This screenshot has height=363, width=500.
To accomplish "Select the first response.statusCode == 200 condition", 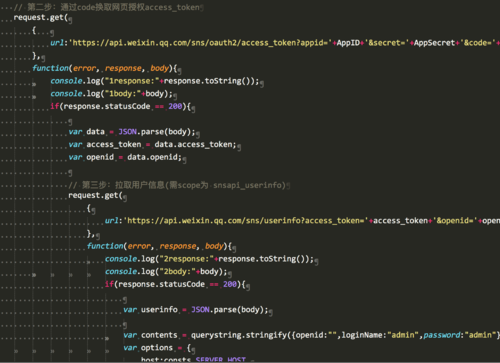I will [x=120, y=106].
